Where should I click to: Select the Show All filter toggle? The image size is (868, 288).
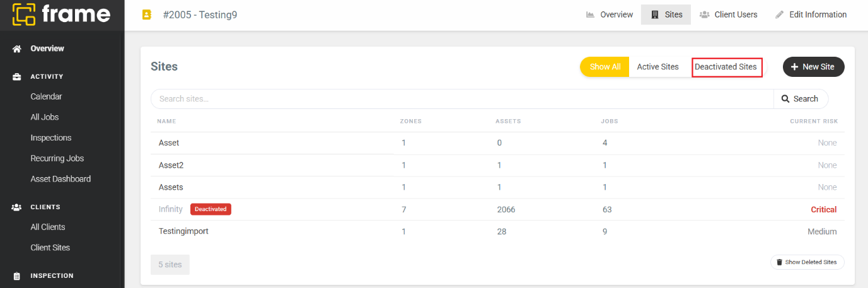[x=605, y=67]
